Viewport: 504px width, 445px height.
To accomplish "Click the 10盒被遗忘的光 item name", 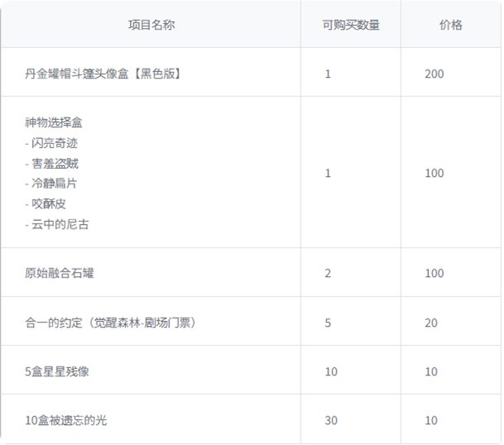I will (x=66, y=420).
